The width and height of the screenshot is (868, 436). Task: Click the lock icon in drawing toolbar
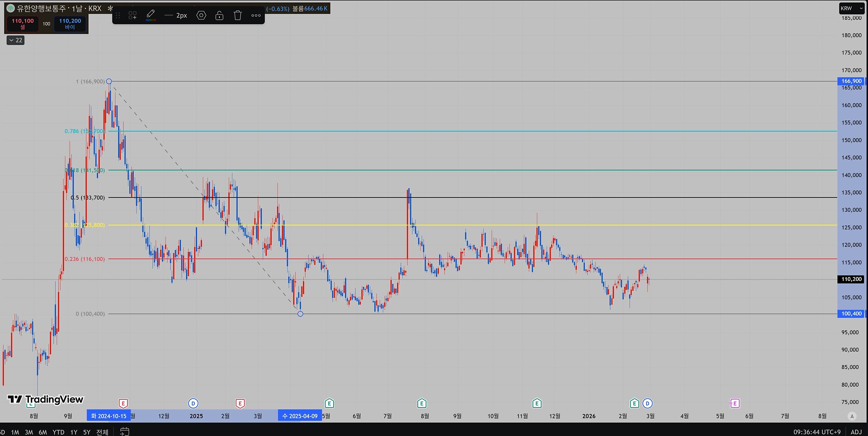219,15
